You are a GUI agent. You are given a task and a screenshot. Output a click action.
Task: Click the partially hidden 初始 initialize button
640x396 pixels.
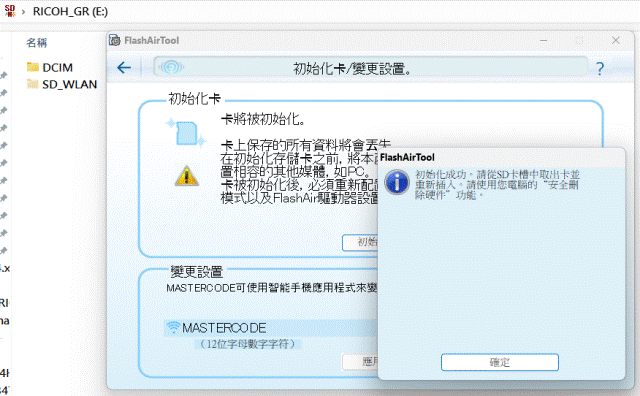click(360, 242)
